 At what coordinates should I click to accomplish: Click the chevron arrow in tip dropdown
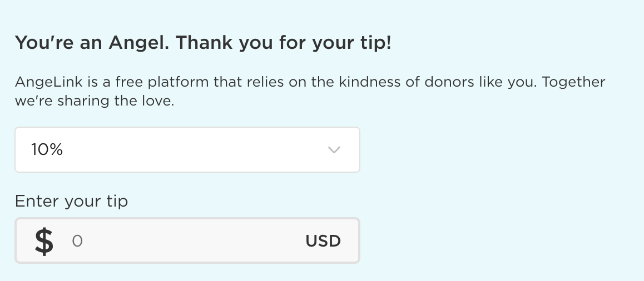point(334,150)
